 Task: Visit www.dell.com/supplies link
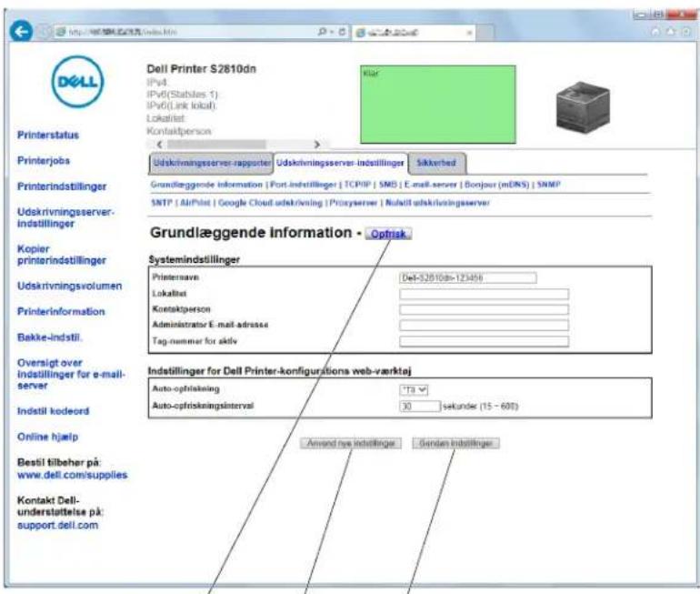(73, 475)
